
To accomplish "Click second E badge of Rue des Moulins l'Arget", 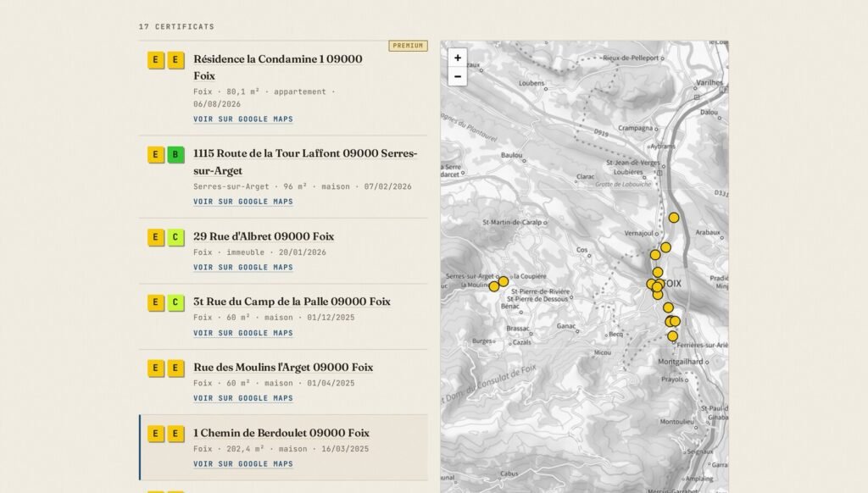I will coord(175,368).
